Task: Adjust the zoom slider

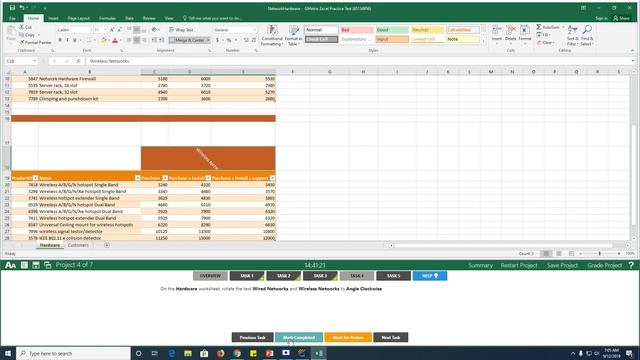Action: [x=600, y=253]
